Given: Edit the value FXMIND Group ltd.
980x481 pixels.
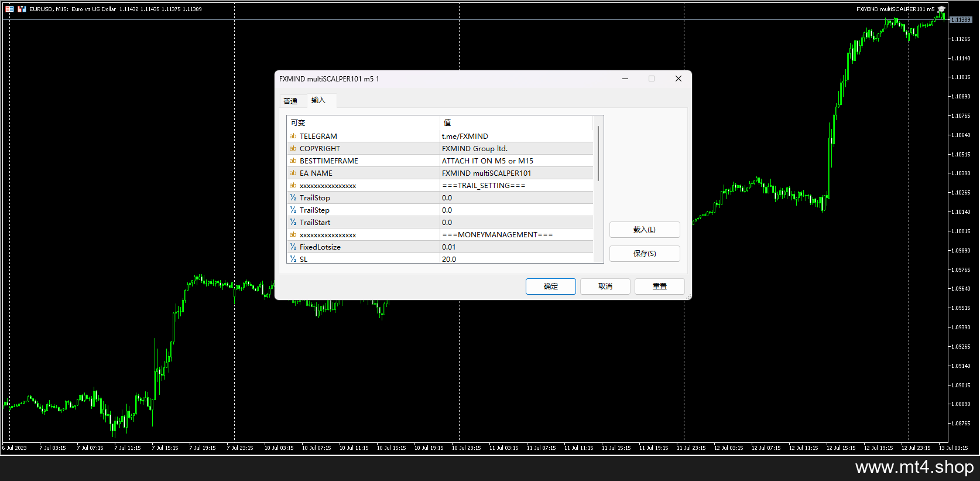Looking at the screenshot, I should click(x=516, y=148).
